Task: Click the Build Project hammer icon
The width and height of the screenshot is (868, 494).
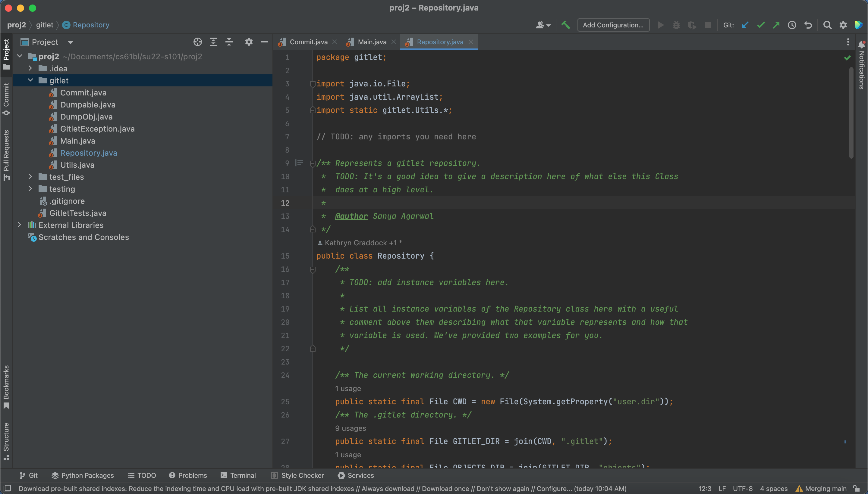Action: [565, 25]
